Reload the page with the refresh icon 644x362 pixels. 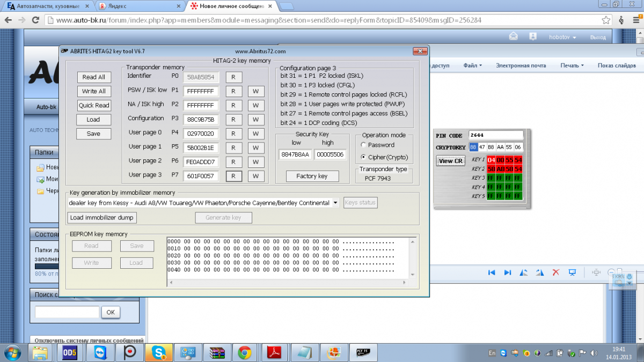[x=36, y=20]
